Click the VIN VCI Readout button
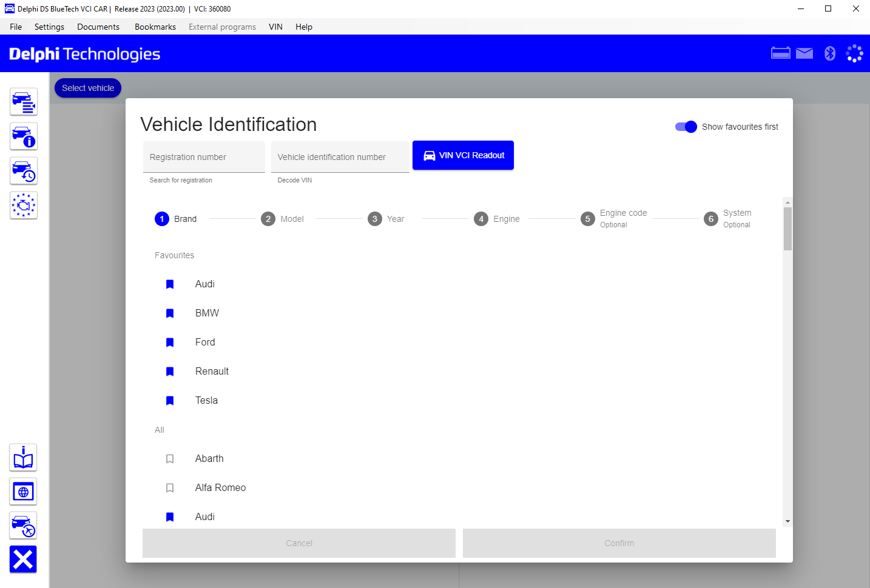This screenshot has width=870, height=588. tap(463, 155)
